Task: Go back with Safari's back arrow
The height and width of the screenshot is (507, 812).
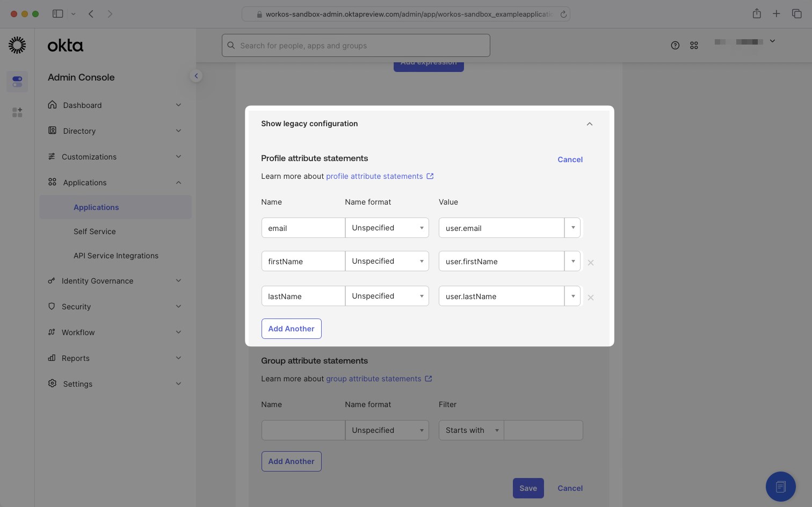Action: click(x=91, y=14)
